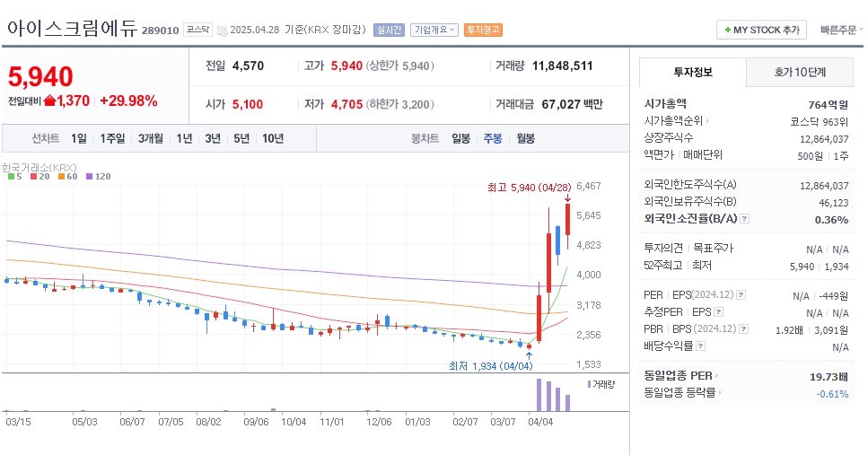Click the 저가 price 4,705

(347, 104)
